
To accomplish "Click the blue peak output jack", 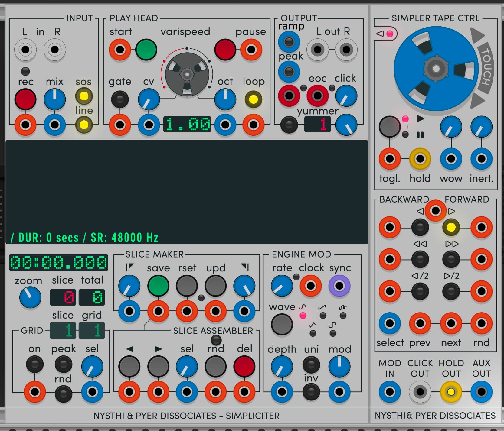I will click(x=289, y=72).
